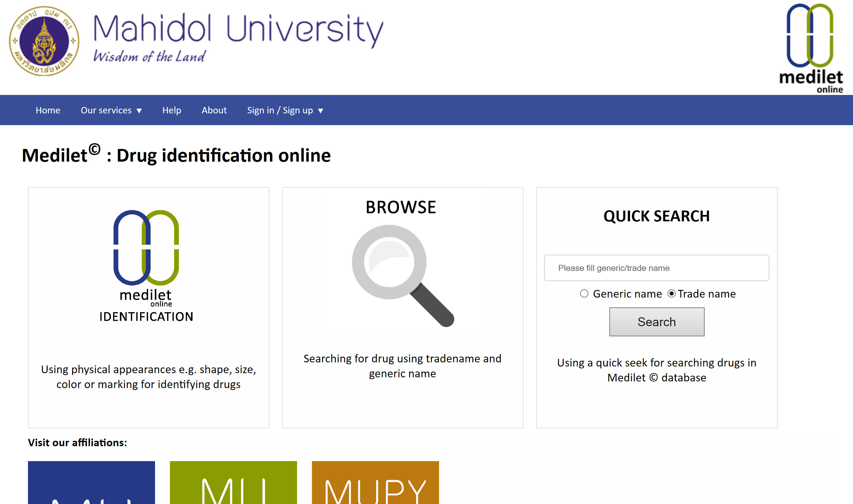Click the generic/trade name input field
The image size is (853, 504).
tap(656, 268)
